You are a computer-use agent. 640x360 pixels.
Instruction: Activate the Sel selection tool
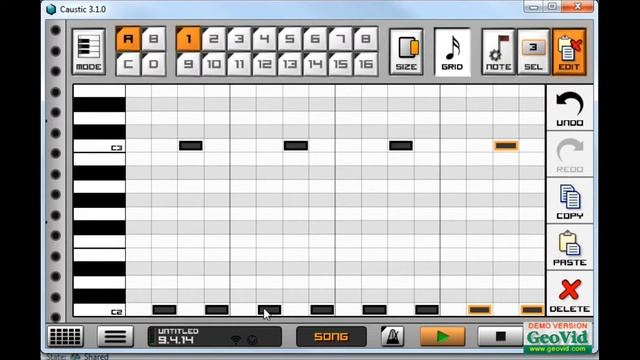(x=533, y=52)
